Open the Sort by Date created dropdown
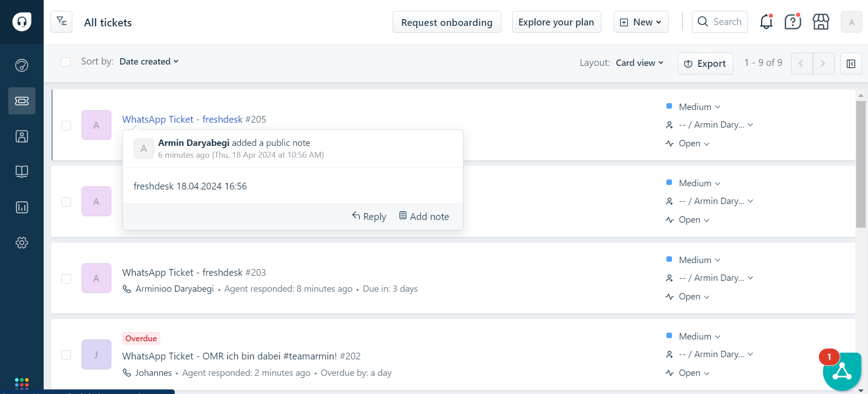 [149, 61]
